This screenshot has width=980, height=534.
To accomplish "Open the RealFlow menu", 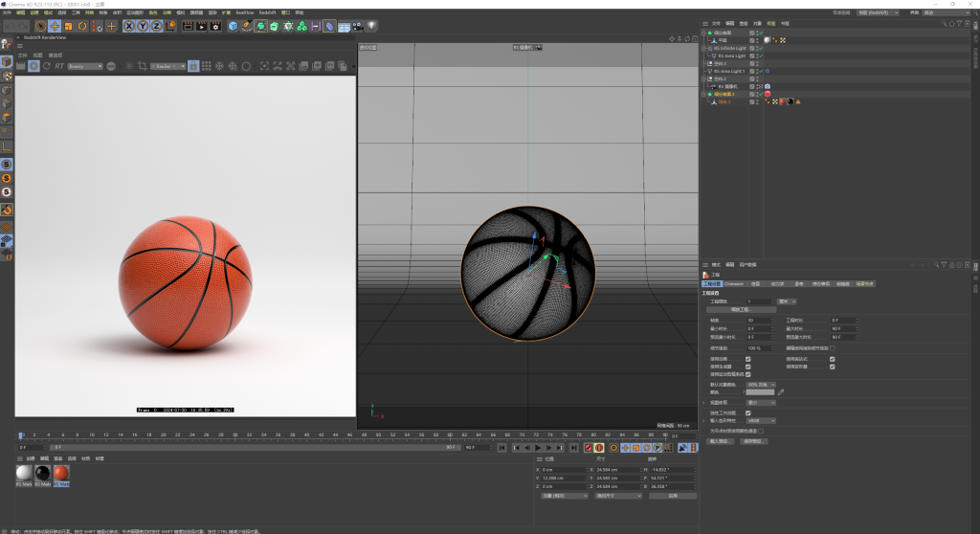I will [244, 11].
